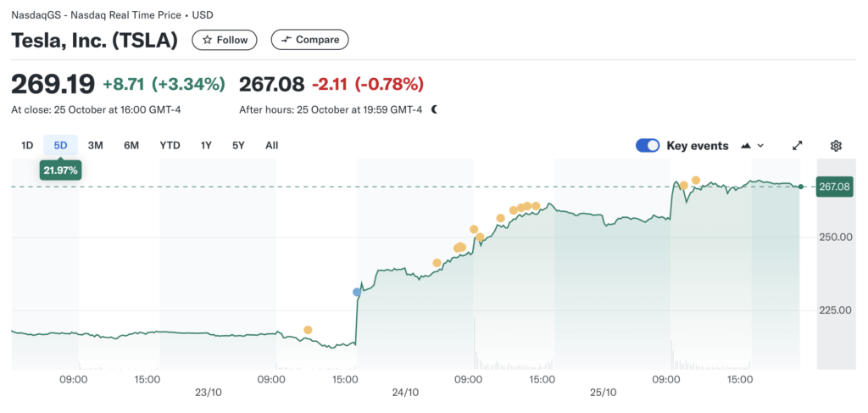Click the Compare button

[309, 40]
